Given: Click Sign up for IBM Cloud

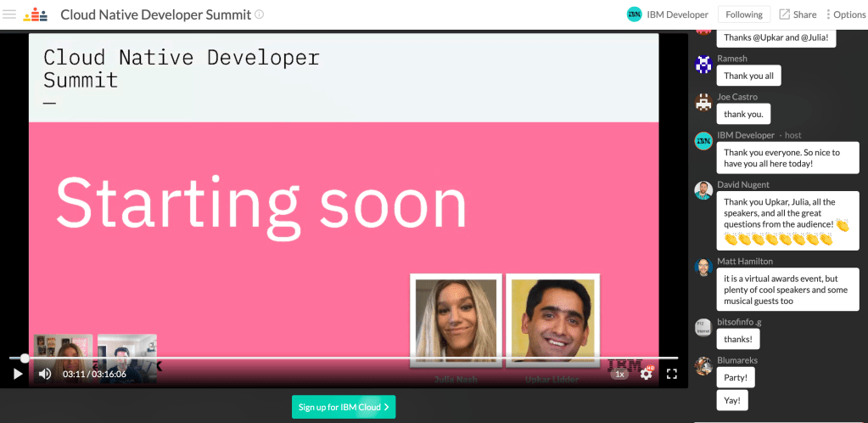Looking at the screenshot, I should coord(344,407).
